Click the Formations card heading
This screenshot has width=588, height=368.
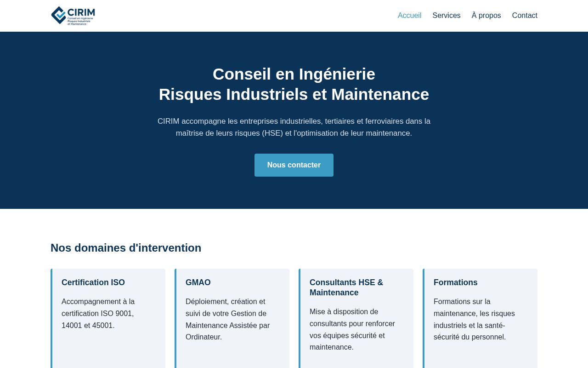pyautogui.click(x=456, y=282)
